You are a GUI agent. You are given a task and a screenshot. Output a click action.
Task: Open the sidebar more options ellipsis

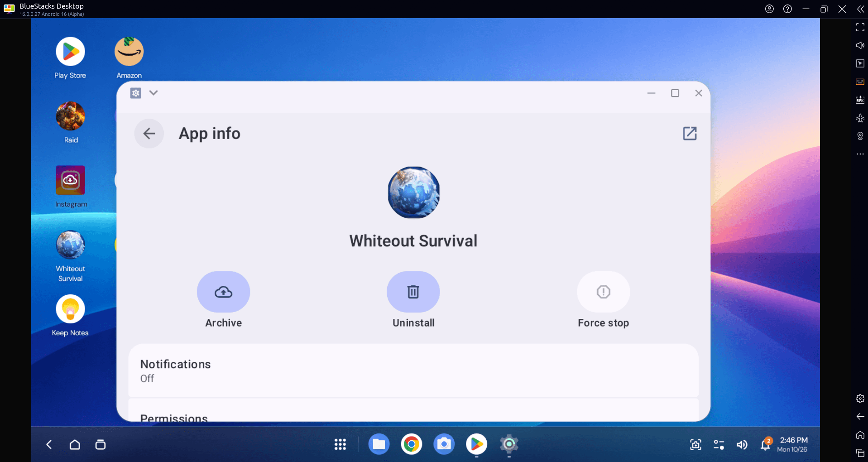pos(860,154)
